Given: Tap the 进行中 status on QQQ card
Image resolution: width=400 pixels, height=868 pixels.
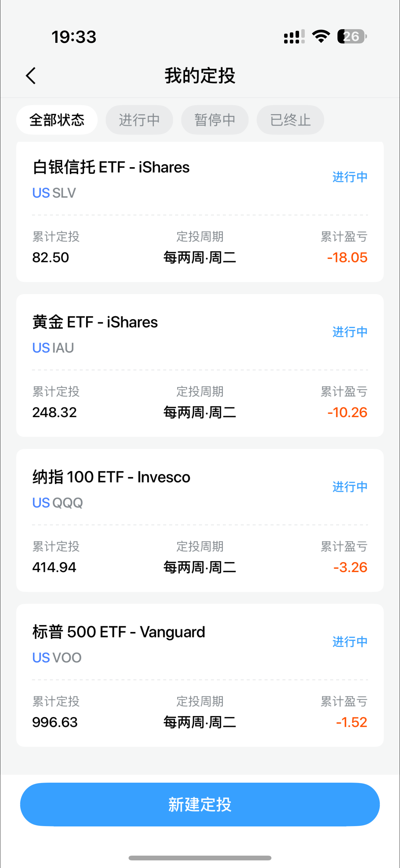Looking at the screenshot, I should click(350, 487).
